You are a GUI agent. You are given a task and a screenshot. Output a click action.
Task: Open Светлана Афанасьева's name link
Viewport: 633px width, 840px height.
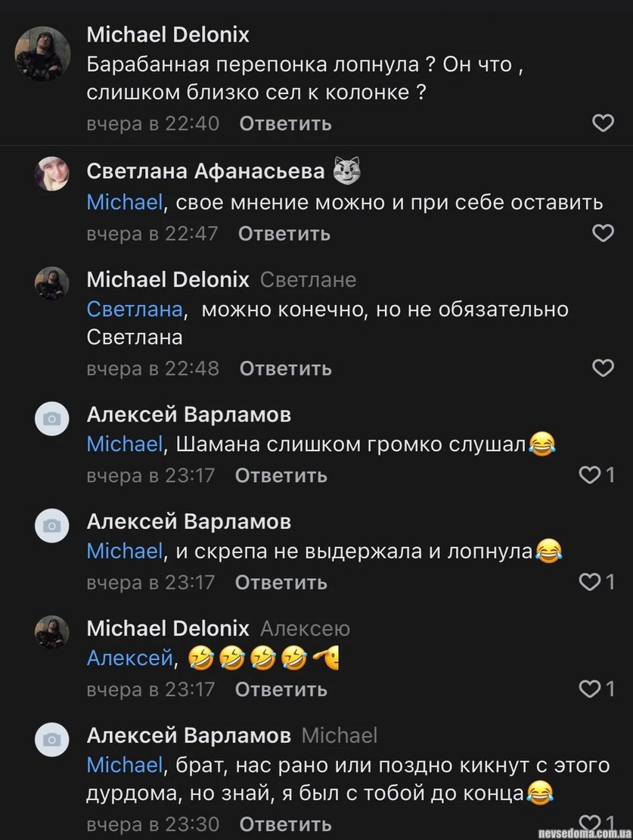coord(206,171)
